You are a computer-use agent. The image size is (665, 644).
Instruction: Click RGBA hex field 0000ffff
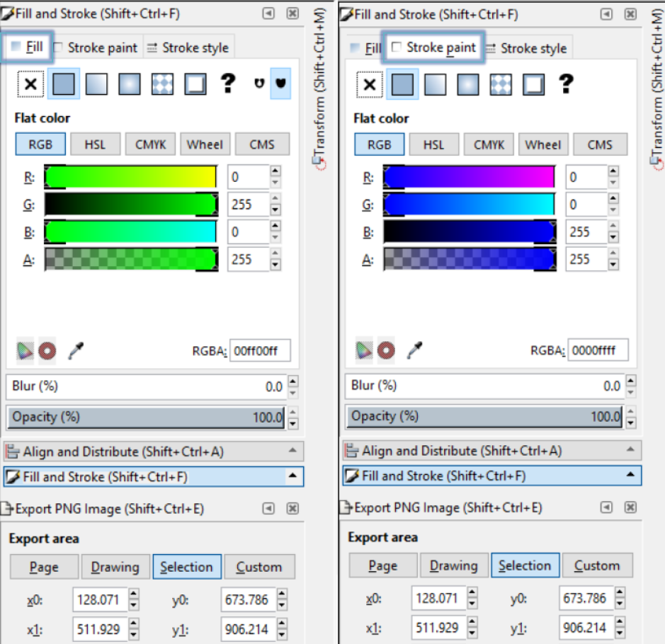(x=598, y=350)
